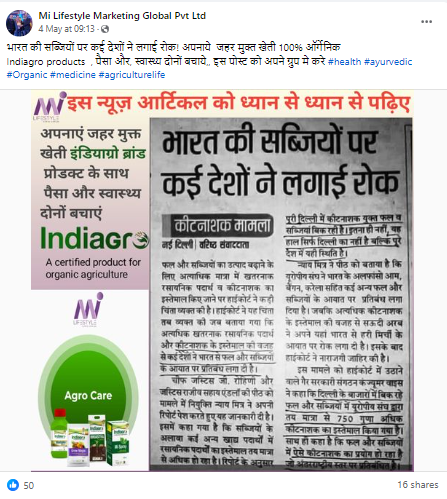Open the newspaper headline photo
This screenshot has width=447, height=499.
(281, 294)
